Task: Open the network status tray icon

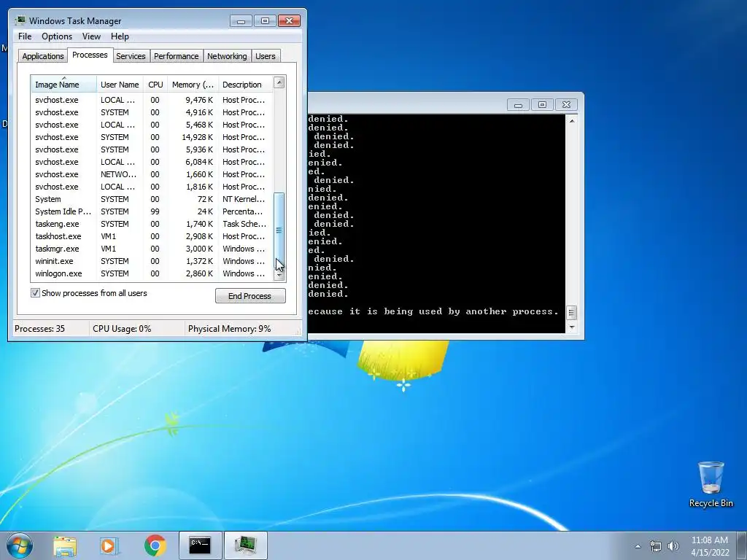Action: 656,546
